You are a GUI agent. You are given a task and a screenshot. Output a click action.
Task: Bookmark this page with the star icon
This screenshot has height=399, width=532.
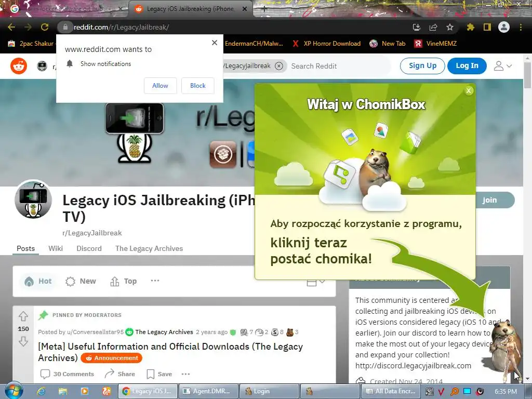pos(450,27)
